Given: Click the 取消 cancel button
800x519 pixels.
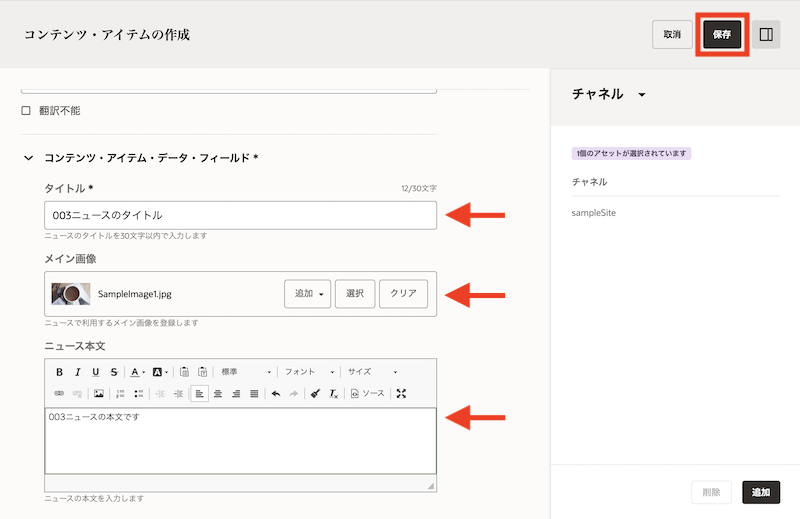Looking at the screenshot, I should coord(671,34).
